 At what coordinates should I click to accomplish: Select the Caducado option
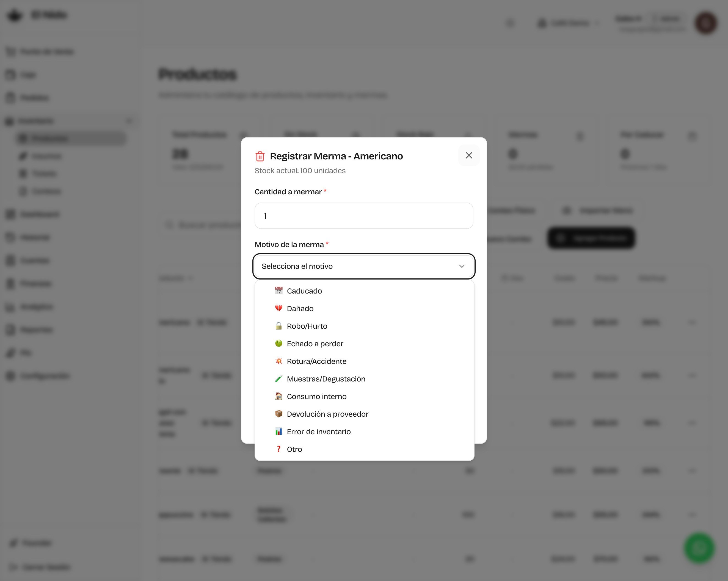point(364,291)
